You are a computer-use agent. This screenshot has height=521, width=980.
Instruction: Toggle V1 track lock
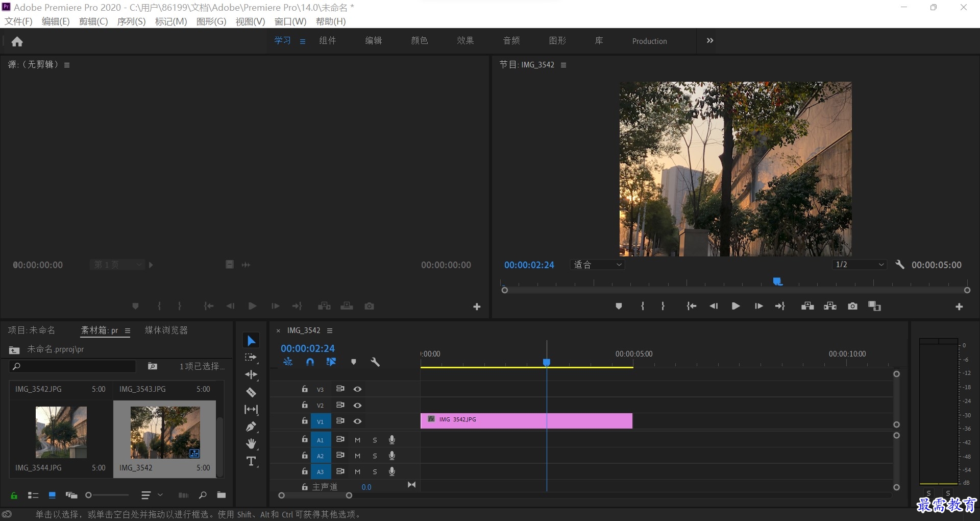[x=305, y=421]
